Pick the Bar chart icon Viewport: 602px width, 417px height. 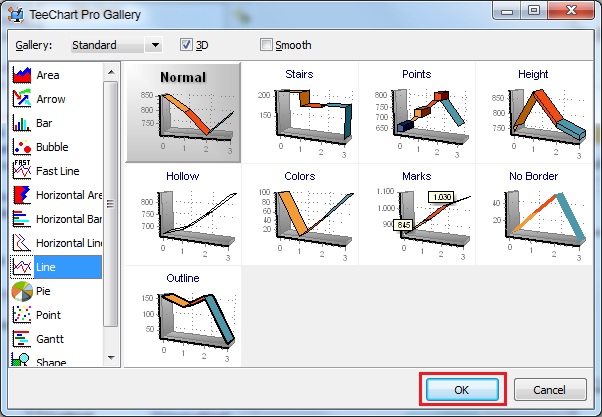pyautogui.click(x=22, y=123)
